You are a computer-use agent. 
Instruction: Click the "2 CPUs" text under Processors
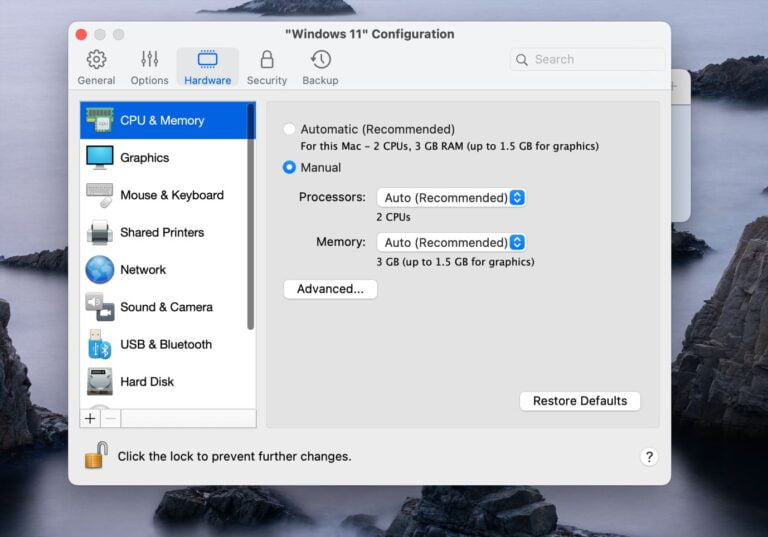coord(393,217)
